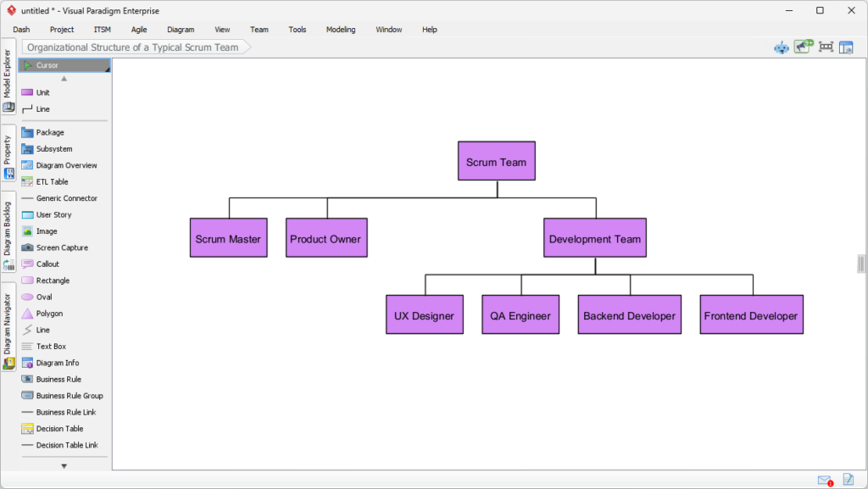868x489 pixels.
Task: Open the Window menu
Action: [388, 30]
